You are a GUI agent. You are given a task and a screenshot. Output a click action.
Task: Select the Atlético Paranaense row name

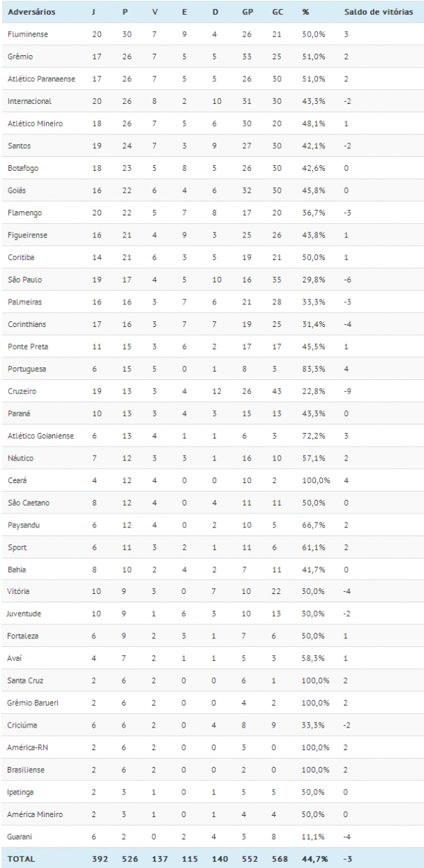(x=41, y=78)
